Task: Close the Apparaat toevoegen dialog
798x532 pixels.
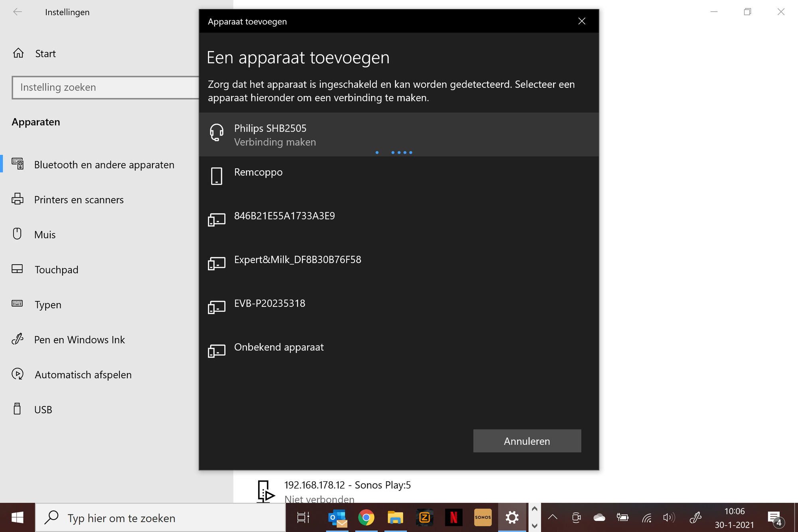Action: [x=582, y=21]
